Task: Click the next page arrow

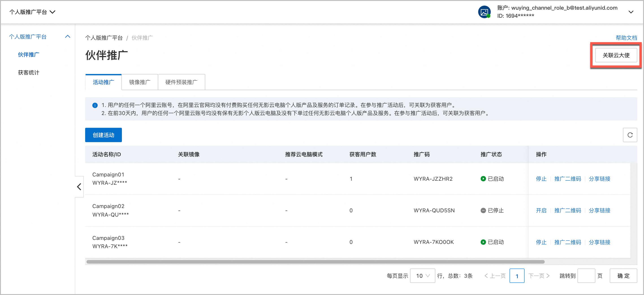Action: click(549, 276)
